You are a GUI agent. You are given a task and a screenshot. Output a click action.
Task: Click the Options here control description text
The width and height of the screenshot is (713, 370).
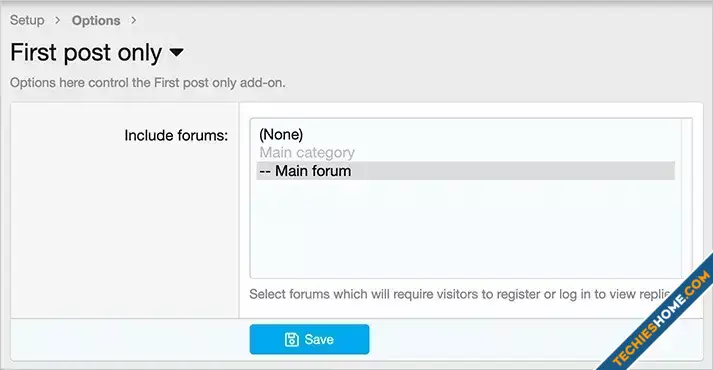pyautogui.click(x=148, y=83)
